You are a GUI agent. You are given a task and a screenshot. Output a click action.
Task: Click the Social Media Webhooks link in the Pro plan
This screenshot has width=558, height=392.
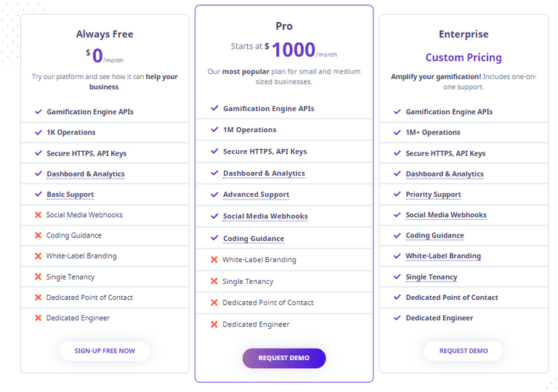pos(265,216)
